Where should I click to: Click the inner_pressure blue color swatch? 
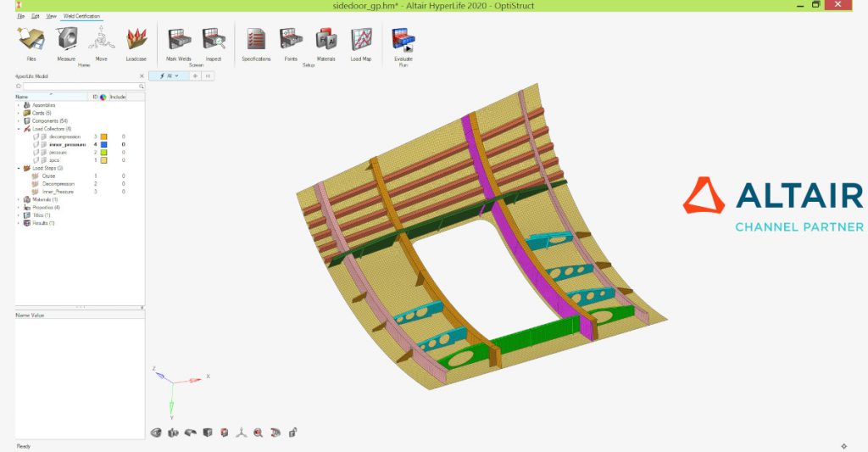tap(103, 144)
